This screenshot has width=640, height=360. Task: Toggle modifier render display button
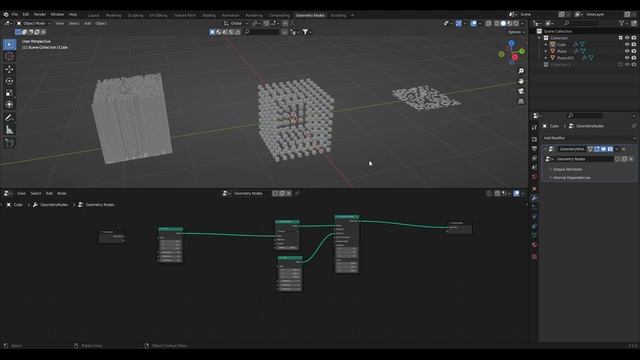[610, 149]
